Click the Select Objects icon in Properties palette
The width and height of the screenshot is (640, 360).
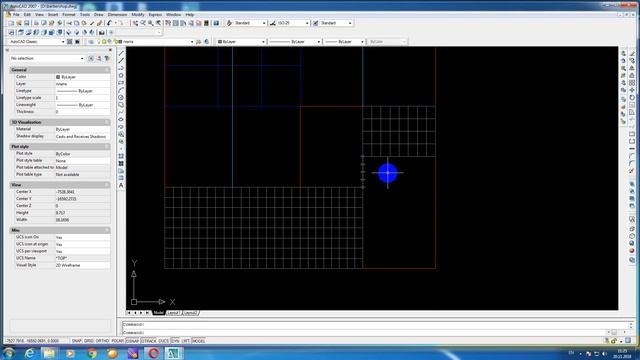tap(99, 58)
